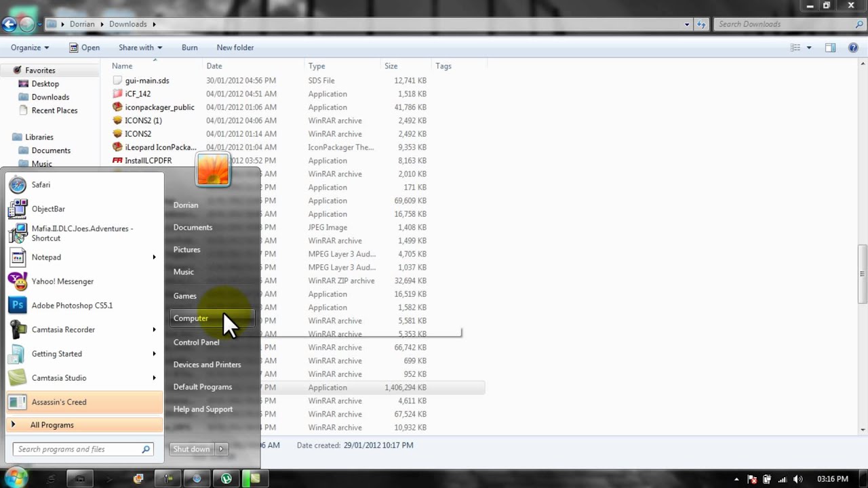868x488 pixels.
Task: Toggle the preview pane icon
Action: click(830, 47)
